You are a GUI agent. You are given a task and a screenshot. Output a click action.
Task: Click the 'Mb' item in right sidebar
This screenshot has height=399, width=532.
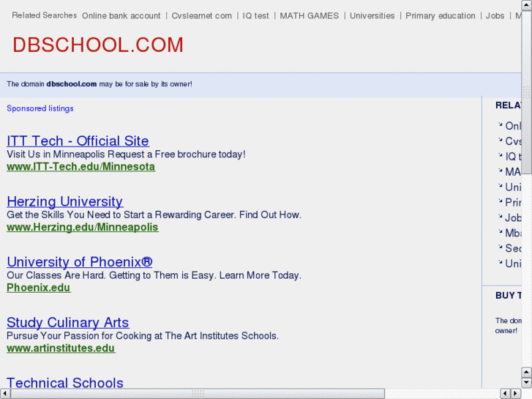(513, 233)
